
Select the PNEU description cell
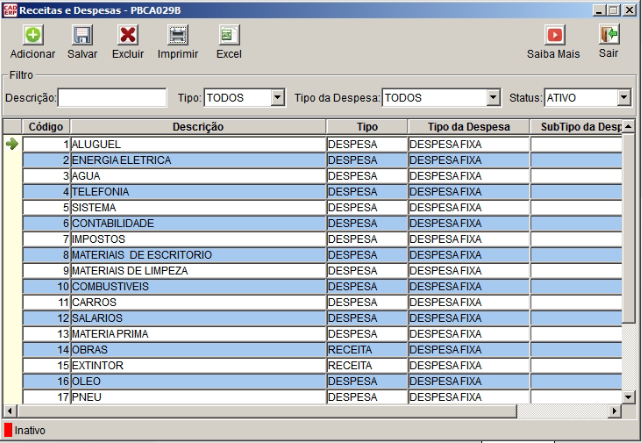coord(198,397)
